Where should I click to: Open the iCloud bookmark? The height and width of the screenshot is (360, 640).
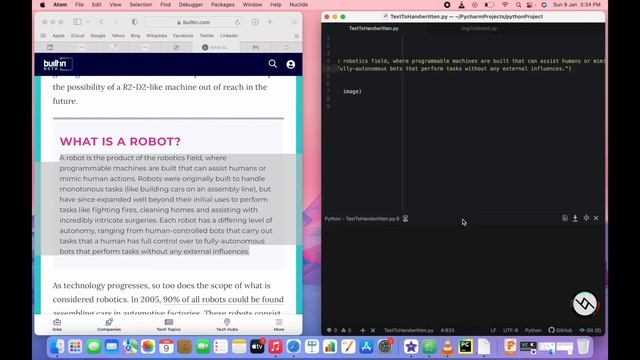click(78, 36)
